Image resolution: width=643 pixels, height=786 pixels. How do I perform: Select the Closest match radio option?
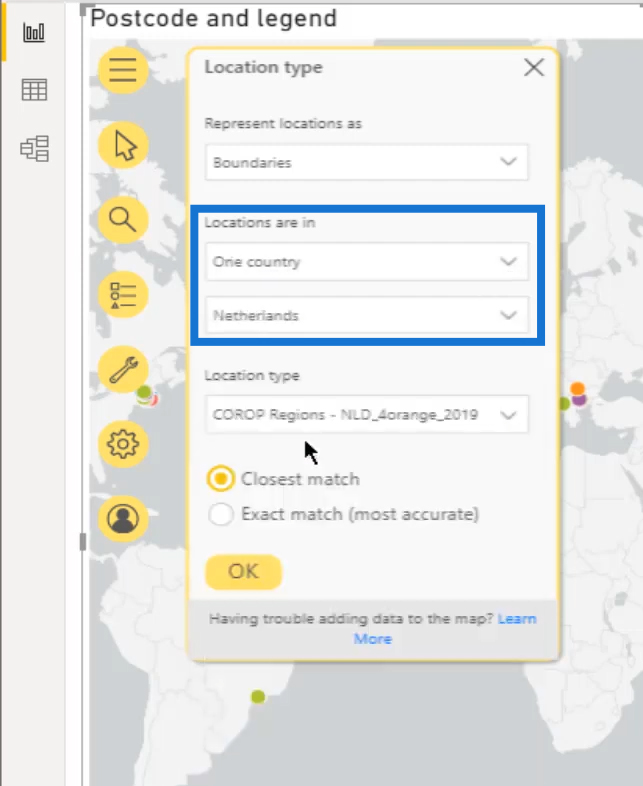[x=221, y=479]
